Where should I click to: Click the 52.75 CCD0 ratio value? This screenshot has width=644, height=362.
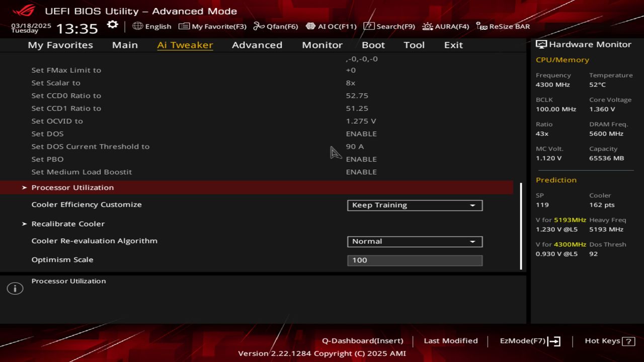point(357,96)
